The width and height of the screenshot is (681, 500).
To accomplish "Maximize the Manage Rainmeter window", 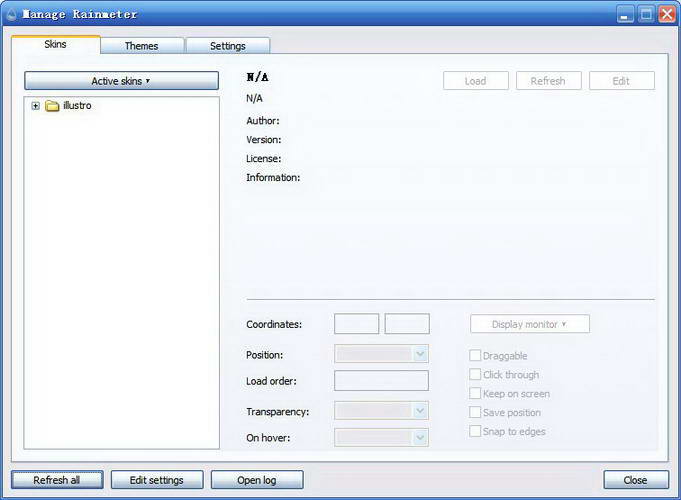I will tap(646, 14).
